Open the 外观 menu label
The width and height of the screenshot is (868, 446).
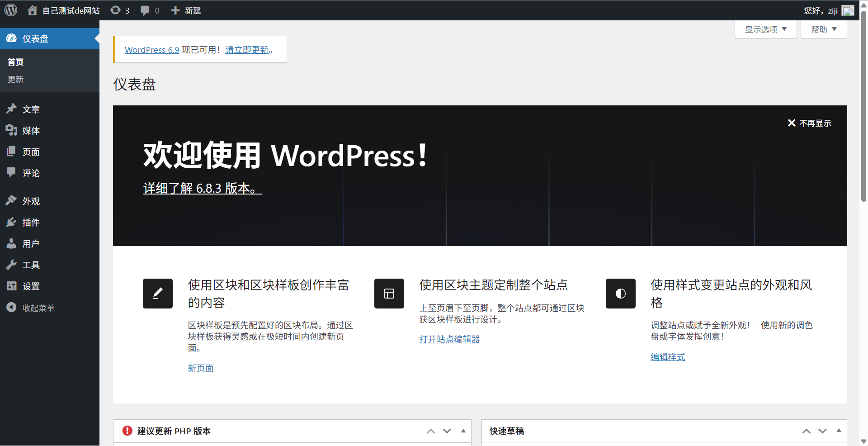tap(31, 201)
